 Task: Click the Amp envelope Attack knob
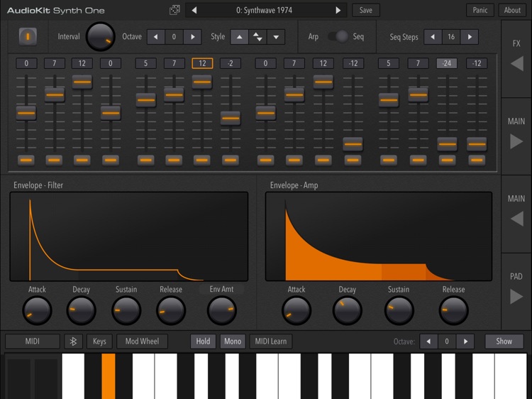[x=297, y=310]
